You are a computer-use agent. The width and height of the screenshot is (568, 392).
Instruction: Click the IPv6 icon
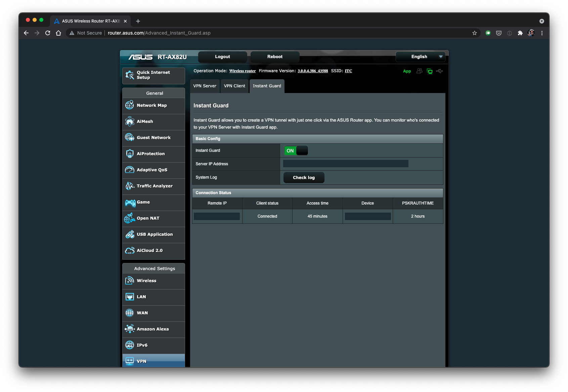[x=130, y=345]
